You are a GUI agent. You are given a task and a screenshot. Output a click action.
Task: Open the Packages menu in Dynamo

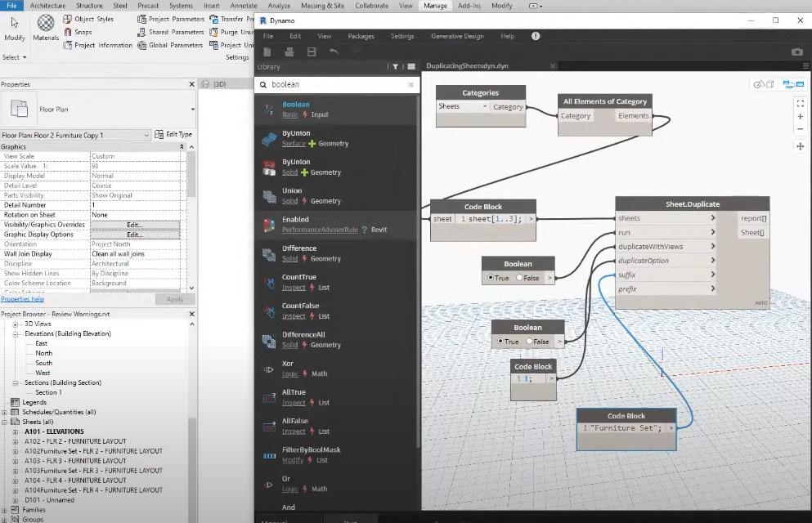pyautogui.click(x=361, y=36)
